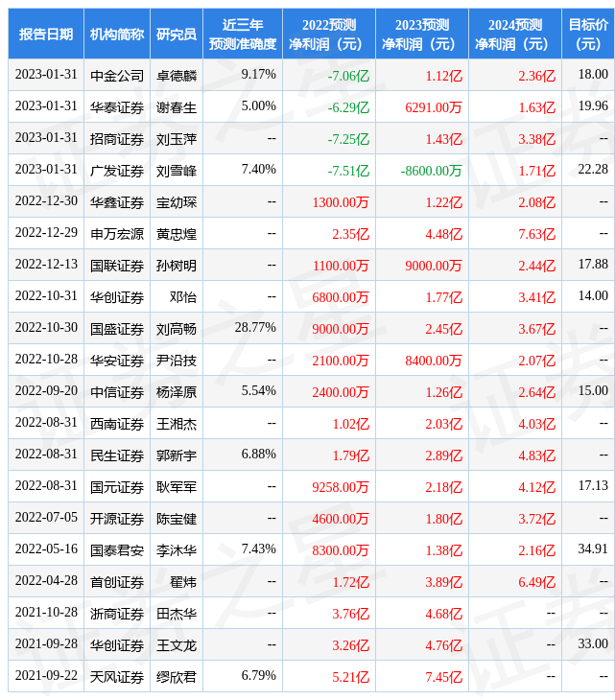Click researcher name 刘高畅
Viewport: 615px width, 700px height.
click(x=177, y=329)
